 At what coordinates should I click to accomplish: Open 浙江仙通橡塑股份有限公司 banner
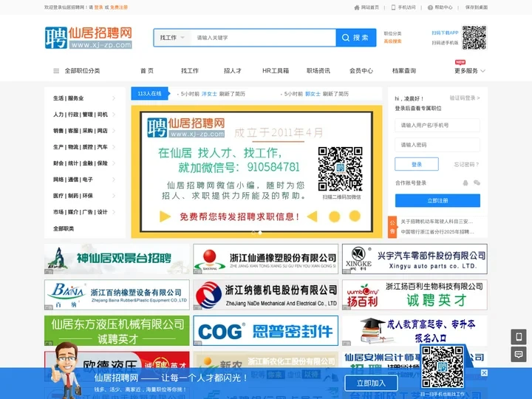pos(266,259)
